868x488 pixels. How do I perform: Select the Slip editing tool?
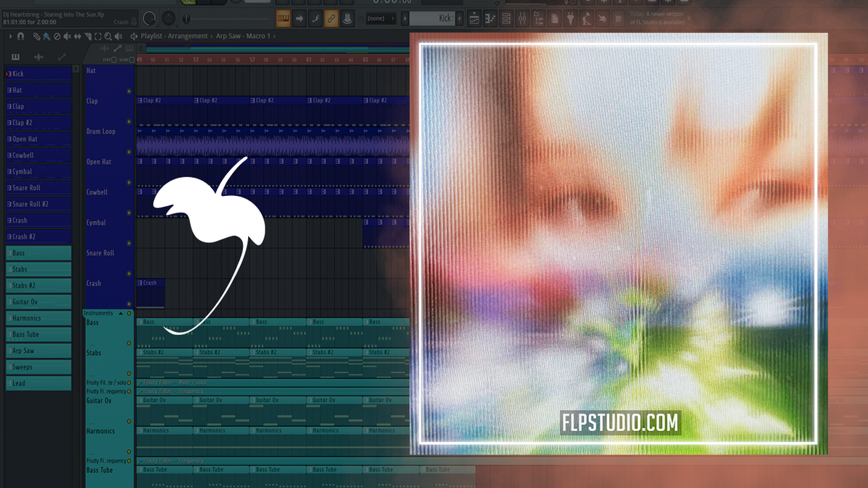(x=77, y=35)
